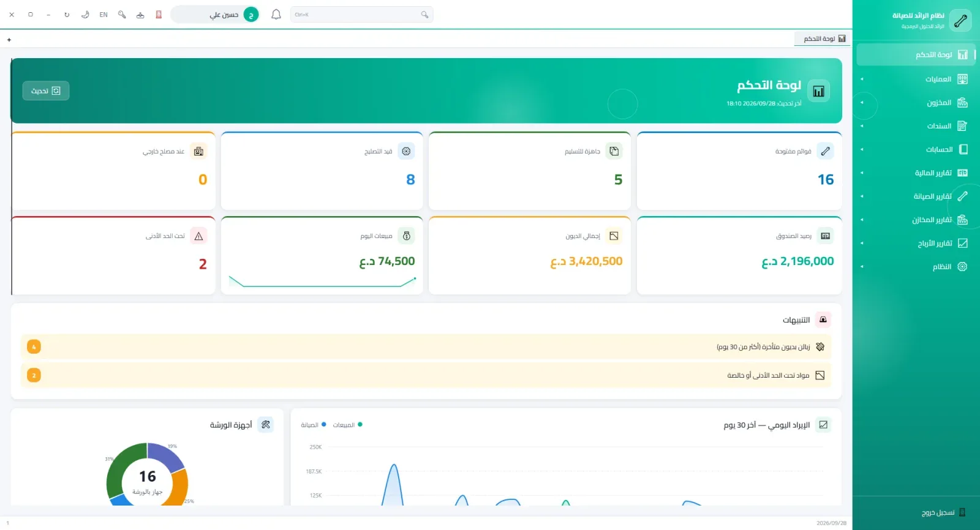Click the wrench icon beside تقارير الصيانة
This screenshot has width=980, height=530.
(x=963, y=196)
